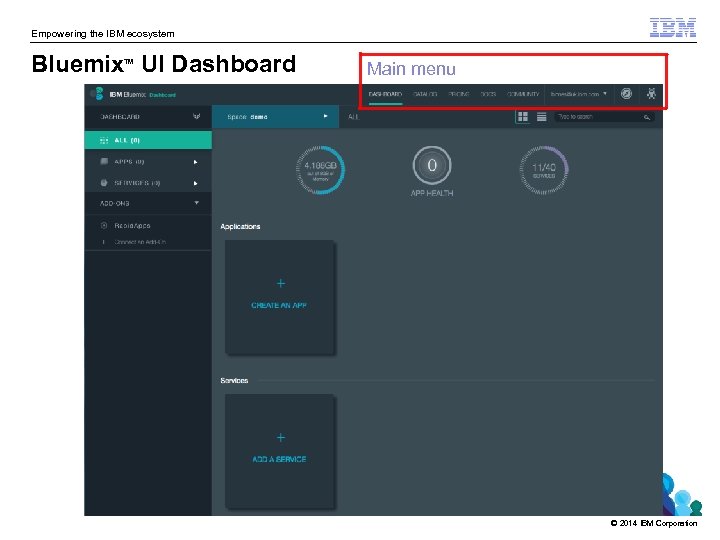Open the PRICING main menu tab
Screen dimensions: 720x540
pyautogui.click(x=459, y=94)
